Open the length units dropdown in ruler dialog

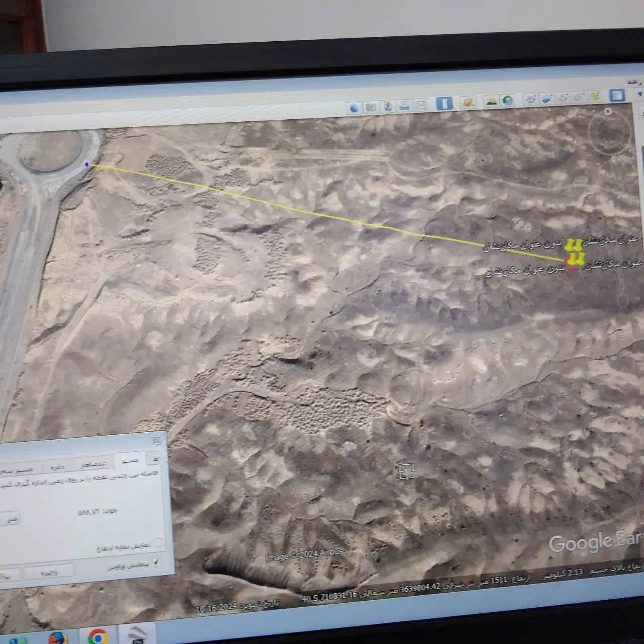pos(9,519)
